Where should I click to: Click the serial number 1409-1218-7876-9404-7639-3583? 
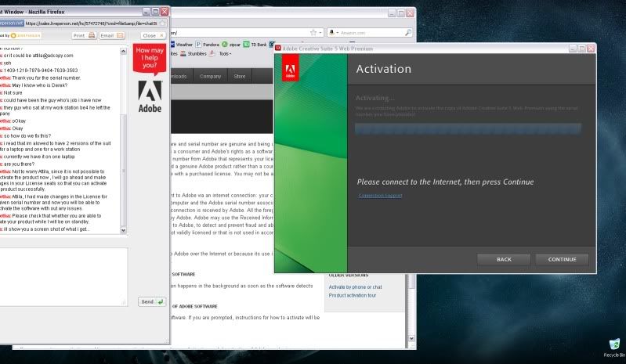pyautogui.click(x=41, y=70)
